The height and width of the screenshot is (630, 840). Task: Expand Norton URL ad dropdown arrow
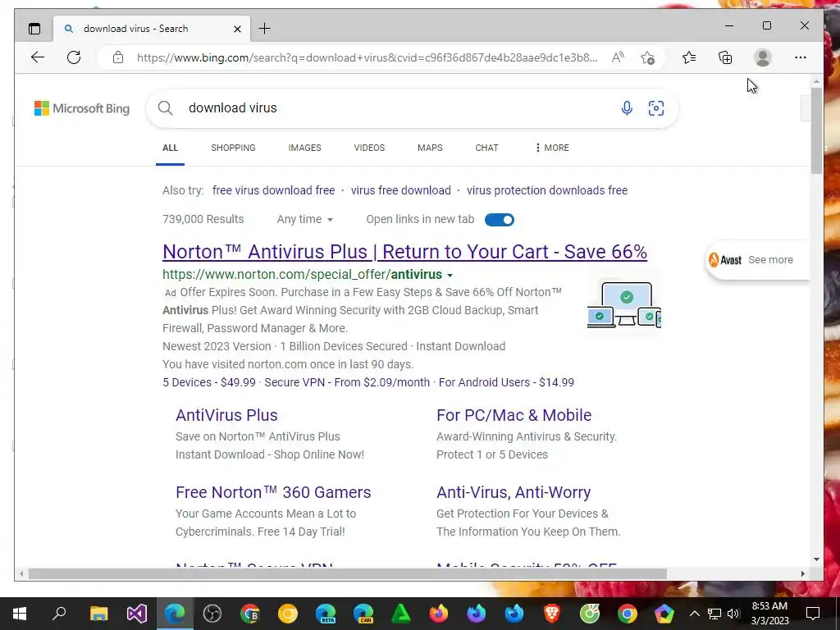pyautogui.click(x=450, y=276)
